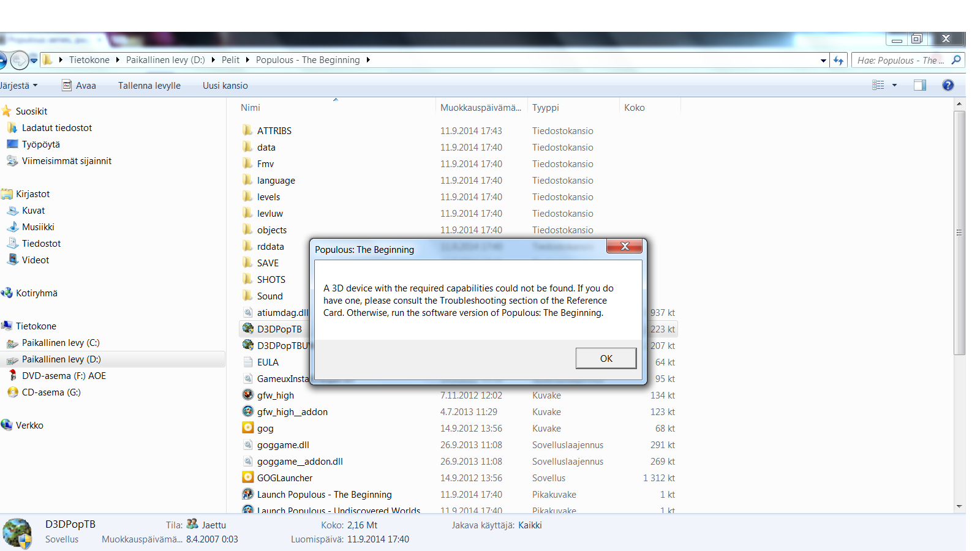Open the ATTRIBS folder icon
The image size is (980, 551).
pyautogui.click(x=247, y=130)
